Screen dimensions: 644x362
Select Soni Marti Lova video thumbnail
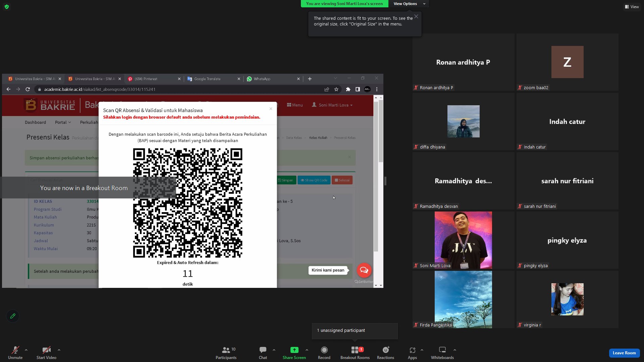[463, 240]
